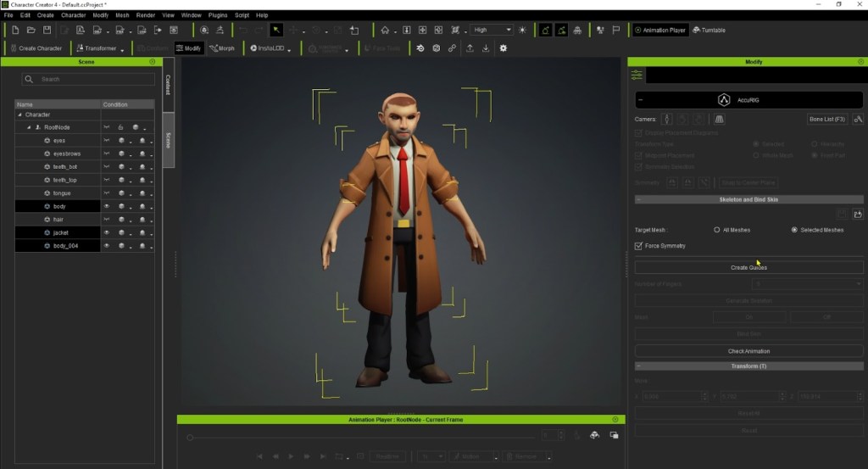
Task: Collapse the Skeleton and Bind Skin section
Action: pos(639,199)
